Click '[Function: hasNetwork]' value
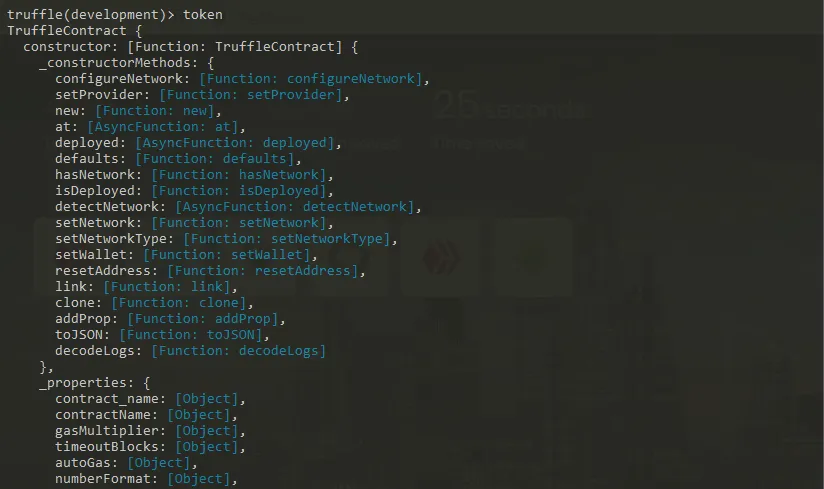This screenshot has height=489, width=824. pos(239,175)
